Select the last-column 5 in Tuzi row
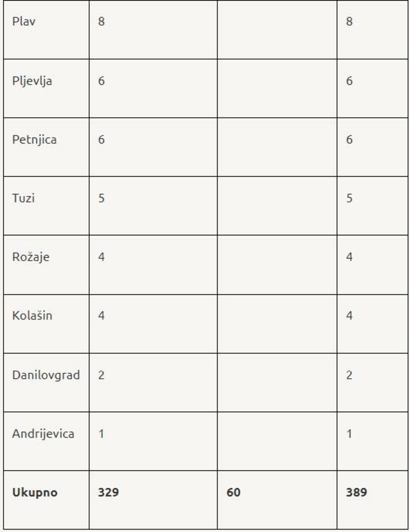Viewport: 410px width, 532px height. [x=349, y=198]
